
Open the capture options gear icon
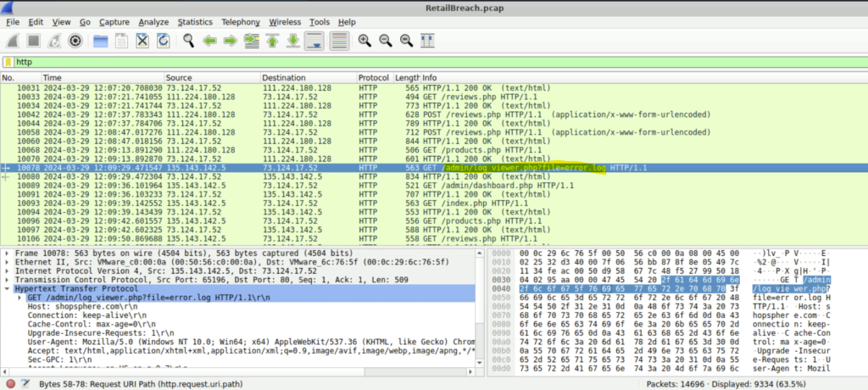coord(75,40)
